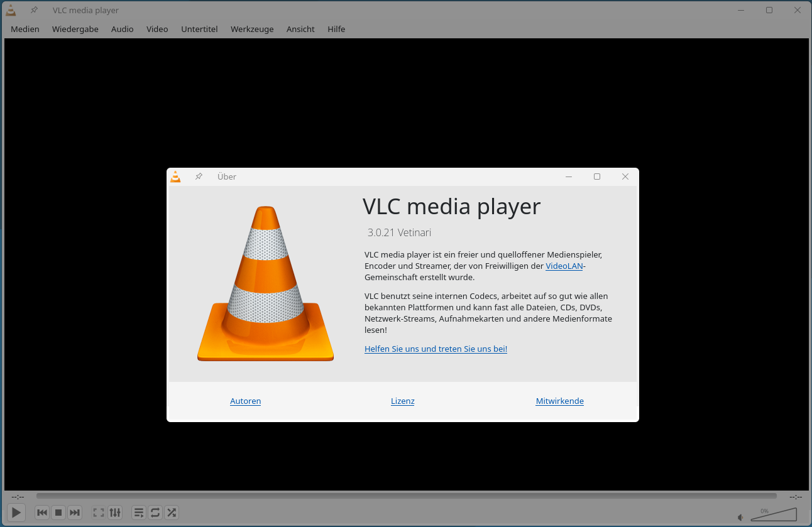Viewport: 812px width, 527px height.
Task: Toggle random shuffle playback
Action: [x=172, y=513]
